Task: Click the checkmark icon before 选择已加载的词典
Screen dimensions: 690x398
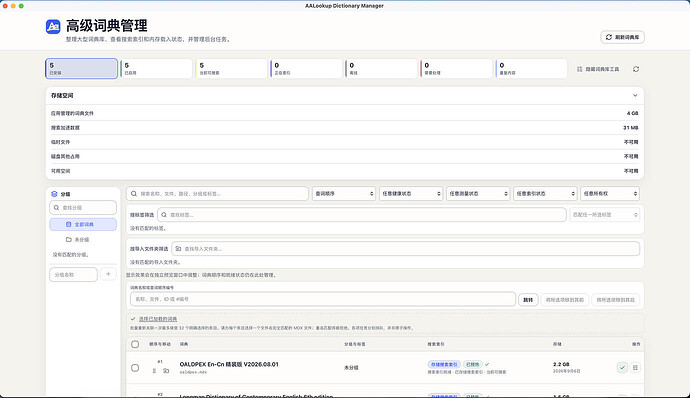Action: click(x=133, y=319)
